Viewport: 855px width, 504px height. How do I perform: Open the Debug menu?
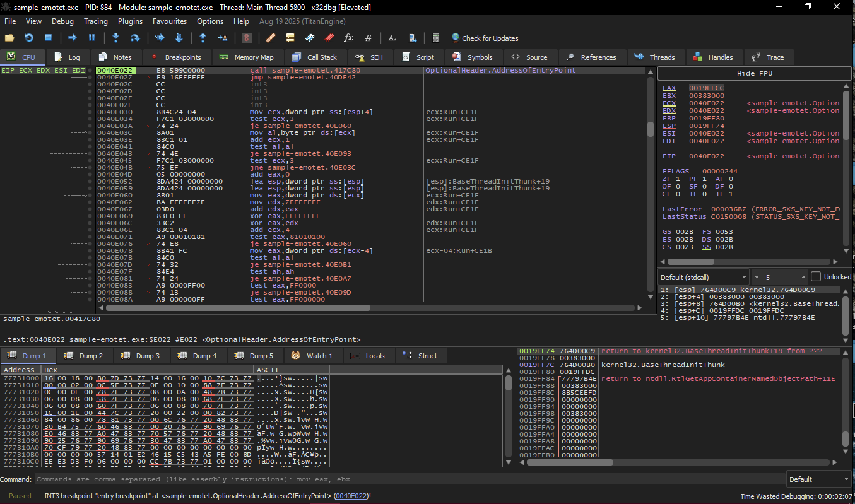pyautogui.click(x=62, y=21)
